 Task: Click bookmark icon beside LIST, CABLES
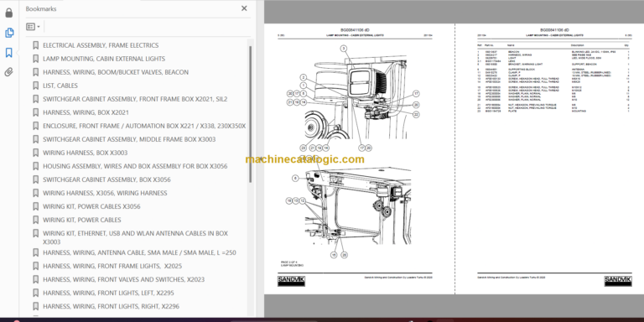point(36,86)
